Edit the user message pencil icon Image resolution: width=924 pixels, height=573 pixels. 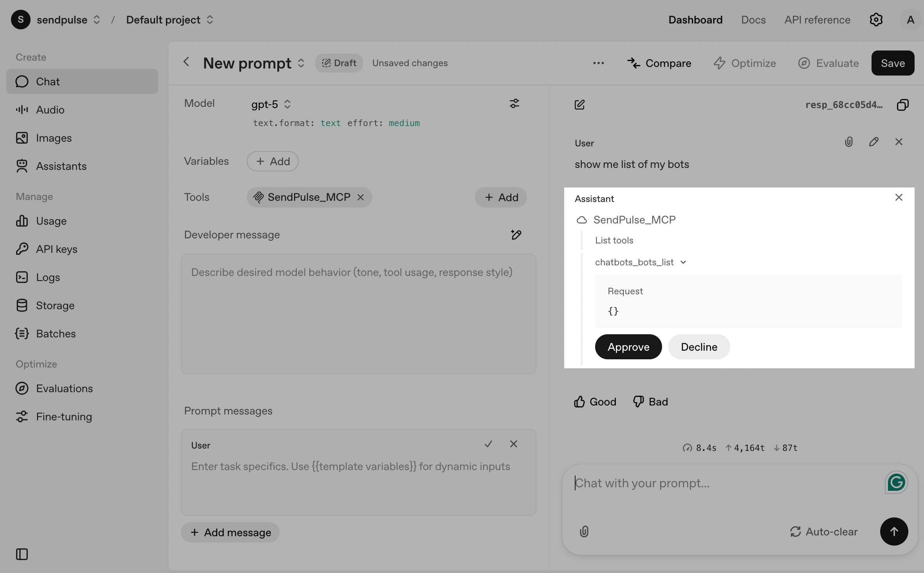873,142
